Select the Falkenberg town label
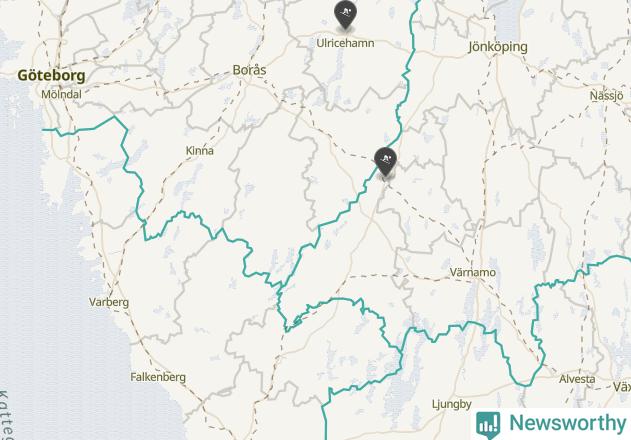The image size is (631, 440). [158, 377]
